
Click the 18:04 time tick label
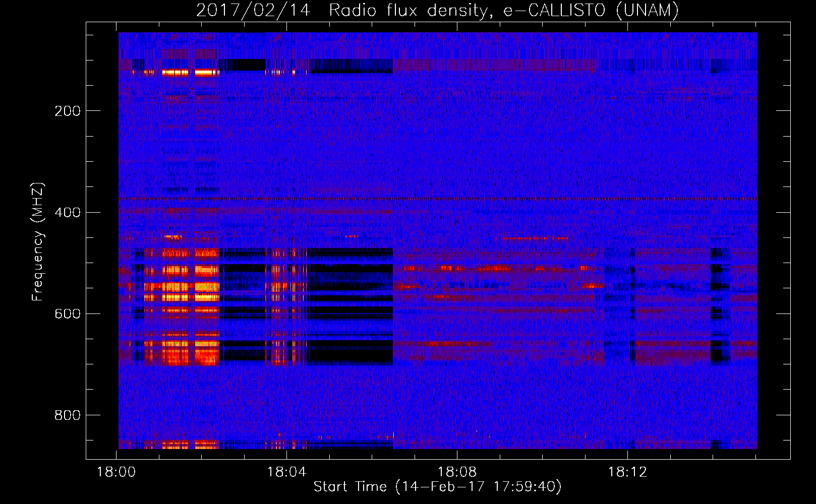(287, 472)
